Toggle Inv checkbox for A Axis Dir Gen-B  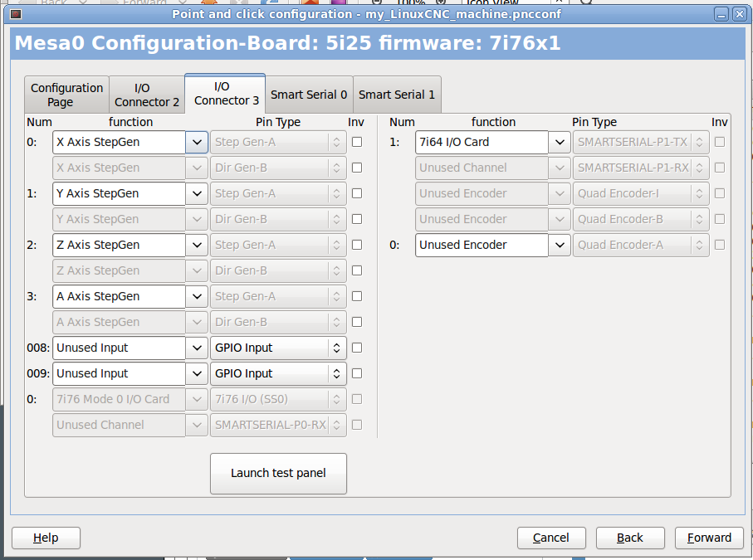[x=357, y=322]
